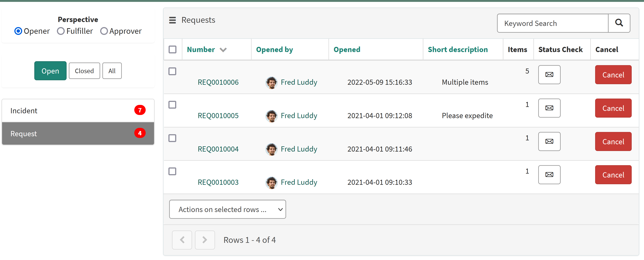Run status check email for REQ0010003
Image resolution: width=644 pixels, height=260 pixels.
[x=549, y=175]
